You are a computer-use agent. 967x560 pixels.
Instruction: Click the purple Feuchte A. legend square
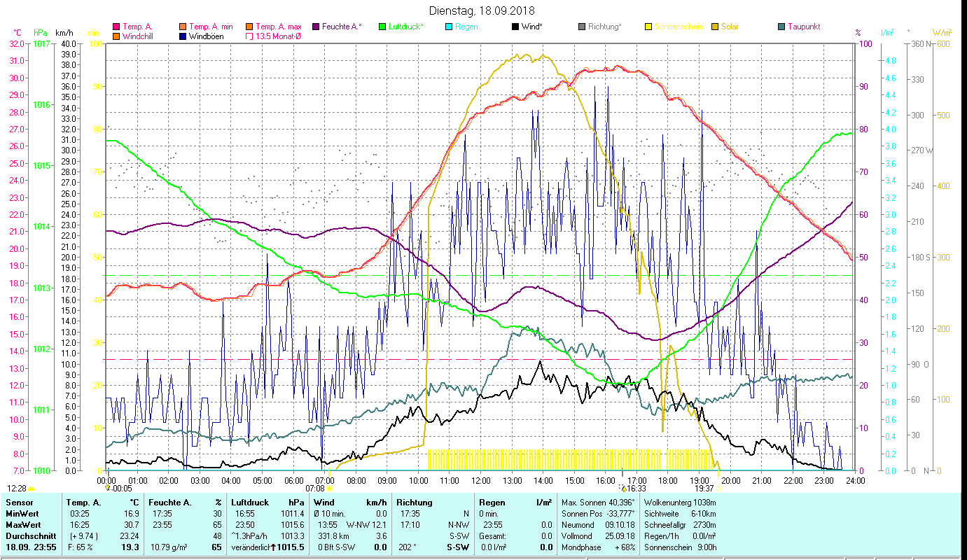pos(316,27)
